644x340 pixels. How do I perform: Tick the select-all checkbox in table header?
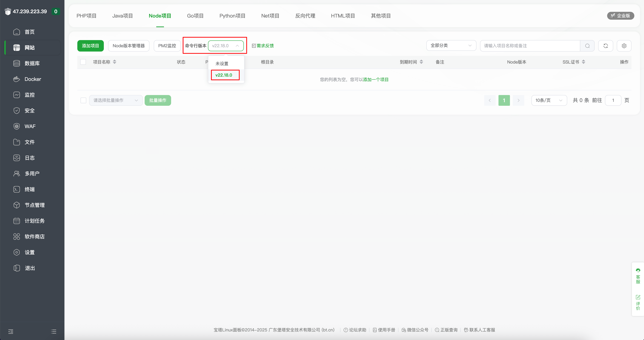pyautogui.click(x=83, y=62)
